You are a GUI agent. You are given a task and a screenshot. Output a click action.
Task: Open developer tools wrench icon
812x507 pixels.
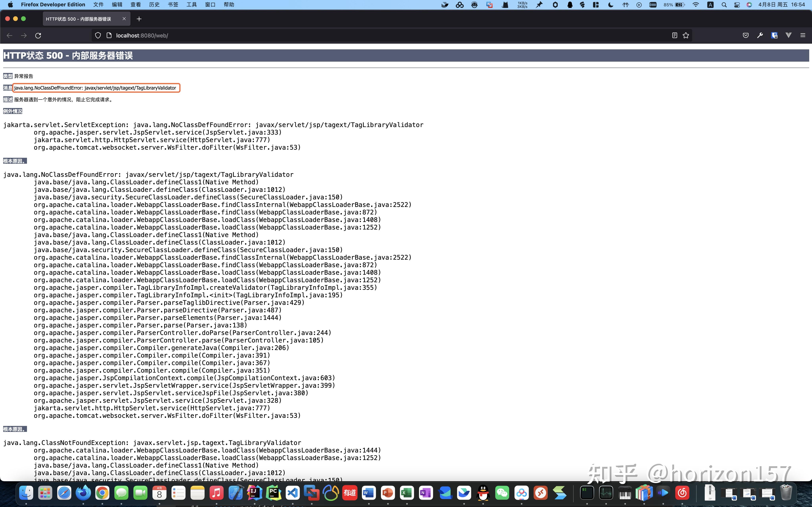pyautogui.click(x=760, y=35)
